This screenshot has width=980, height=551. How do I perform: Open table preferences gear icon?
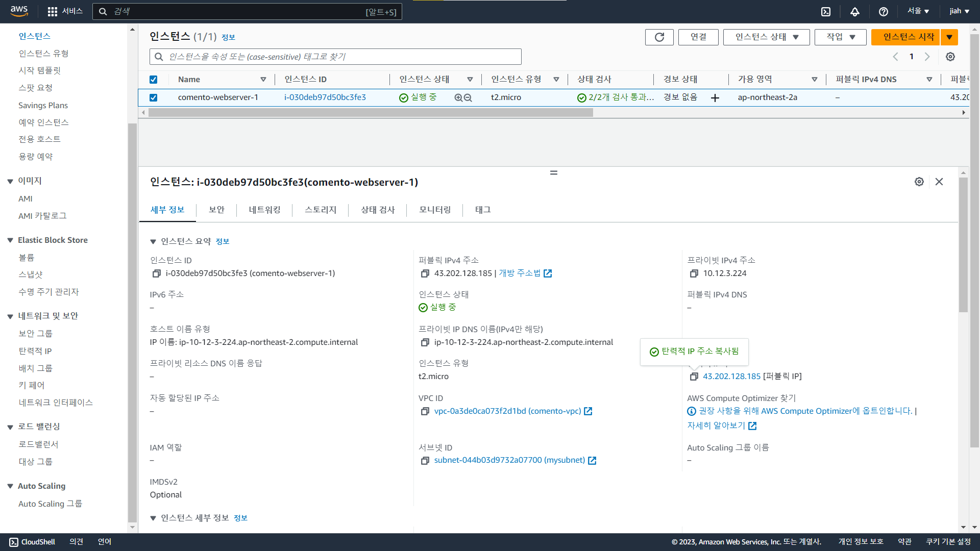pos(950,57)
